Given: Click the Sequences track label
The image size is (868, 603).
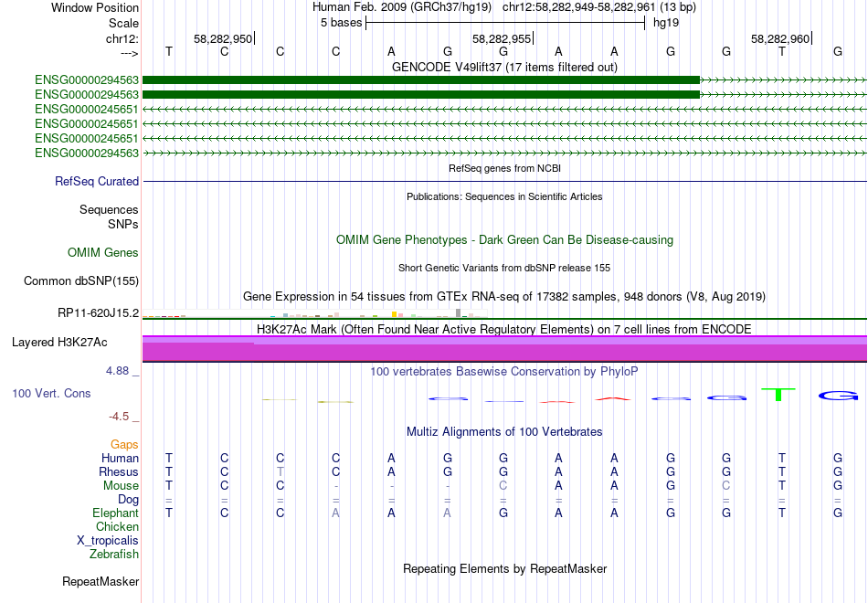Looking at the screenshot, I should [x=109, y=209].
